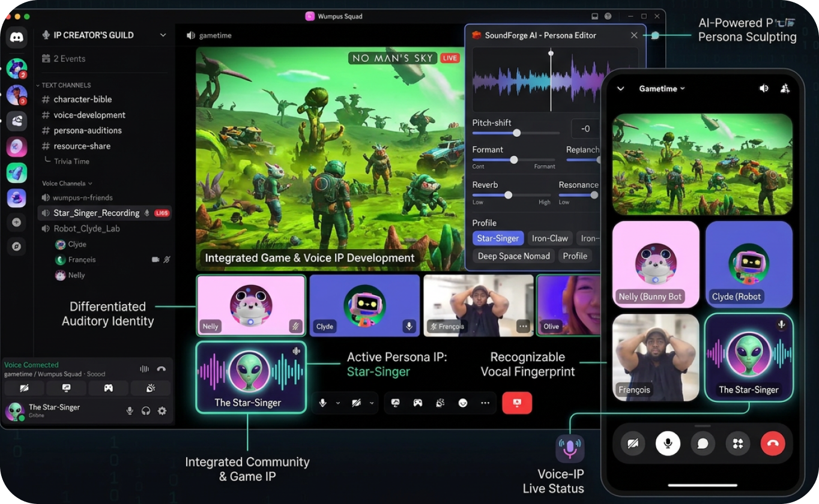Click Nelly in the voice channel list
This screenshot has height=504, width=819.
point(70,275)
